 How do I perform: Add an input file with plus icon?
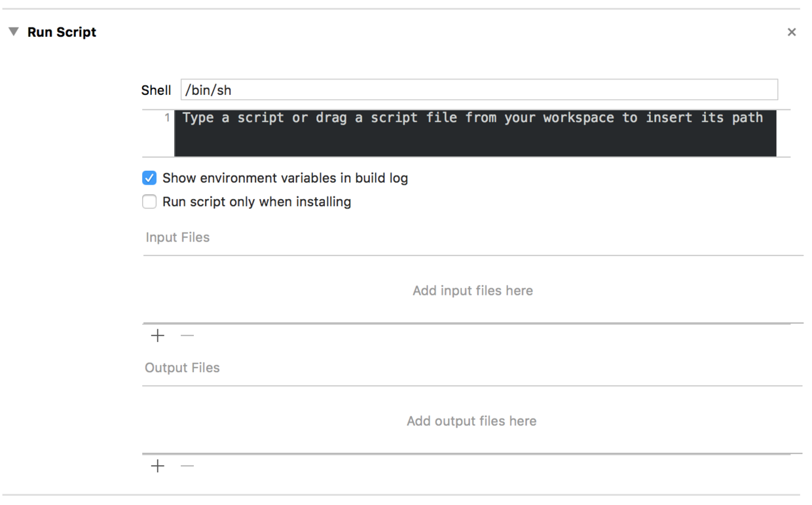(158, 335)
